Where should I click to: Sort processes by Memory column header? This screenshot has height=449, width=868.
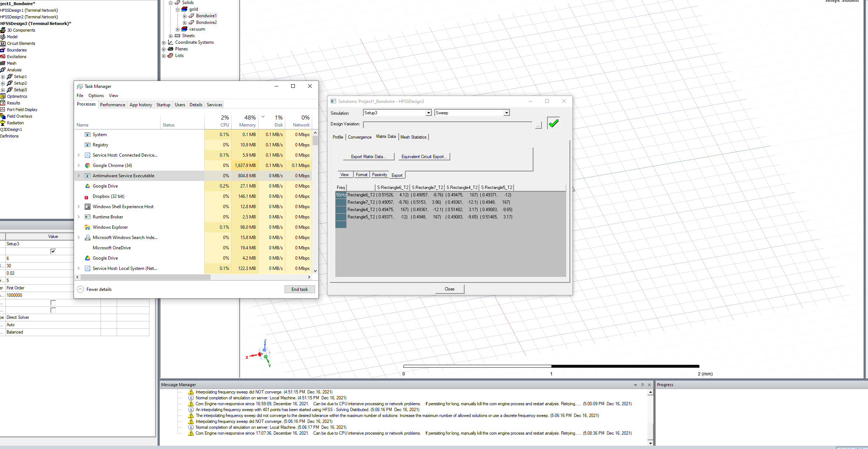coord(245,121)
